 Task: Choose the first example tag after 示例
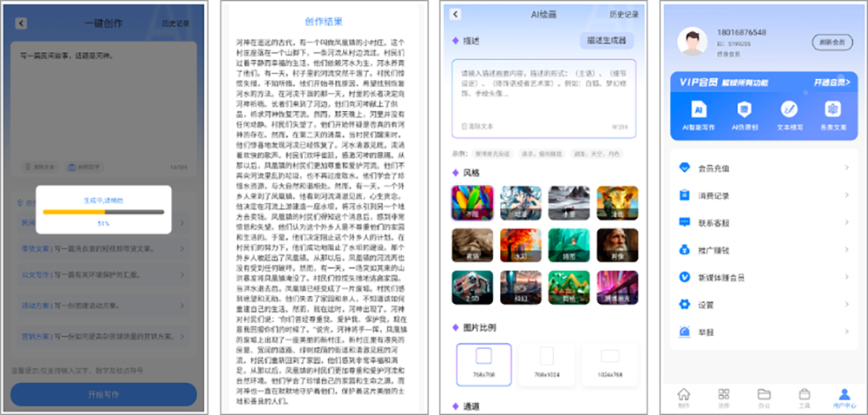pos(493,154)
